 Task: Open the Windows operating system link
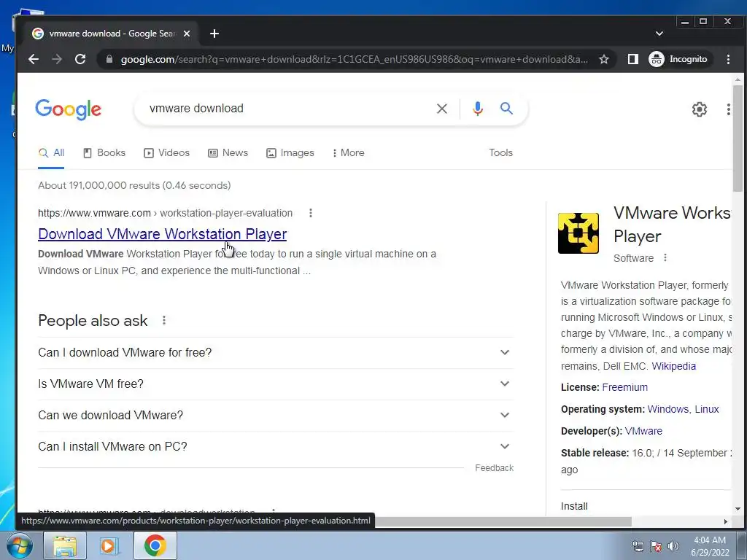(667, 409)
